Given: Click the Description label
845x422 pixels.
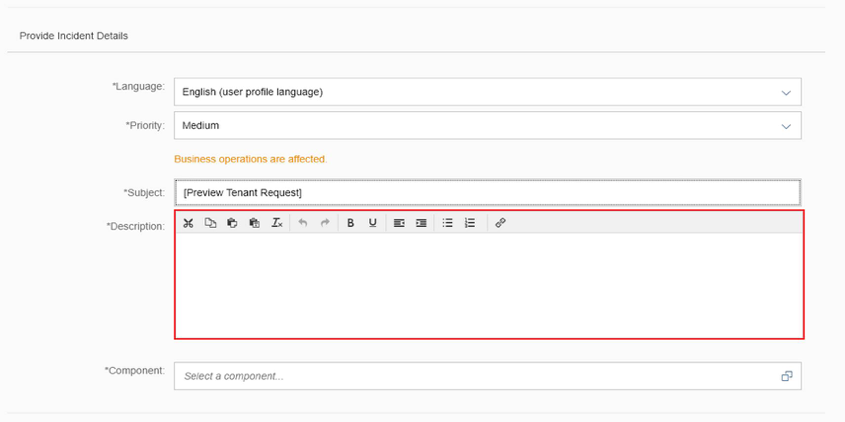Looking at the screenshot, I should click(136, 226).
